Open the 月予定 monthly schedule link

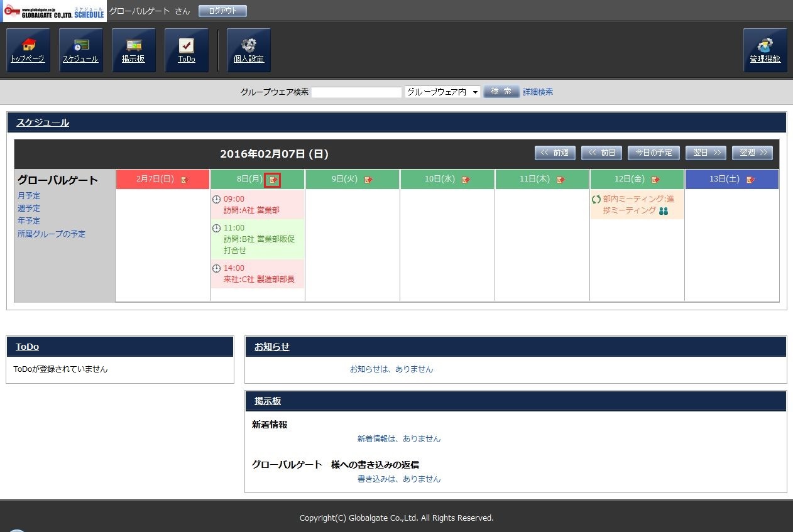coord(29,195)
